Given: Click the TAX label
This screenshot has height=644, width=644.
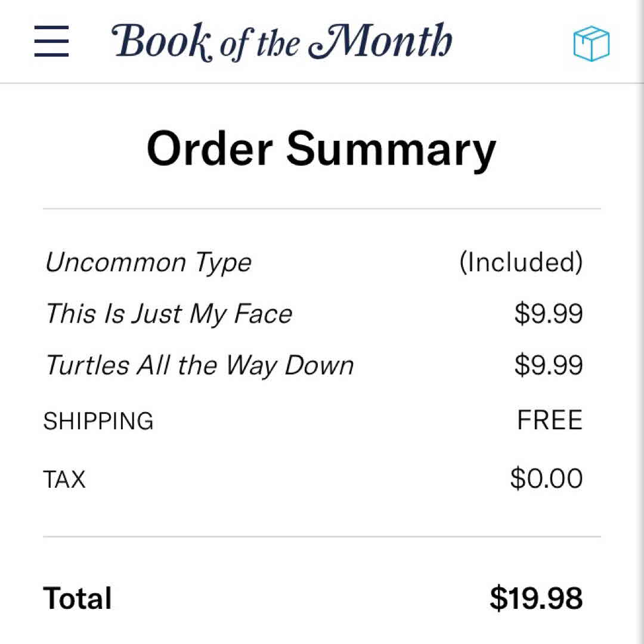Looking at the screenshot, I should tap(64, 479).
